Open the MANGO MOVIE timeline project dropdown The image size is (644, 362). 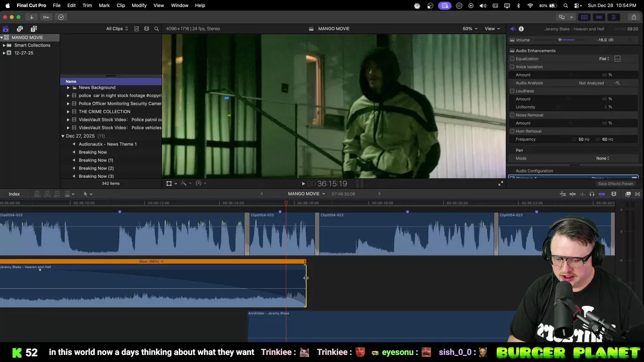[306, 194]
